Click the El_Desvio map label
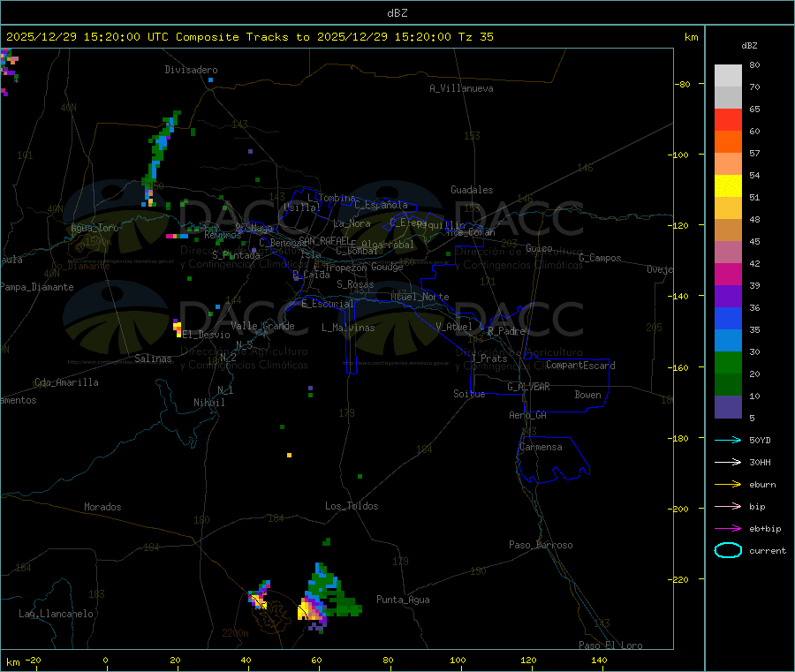Screen dimensions: 795x672 (207, 335)
